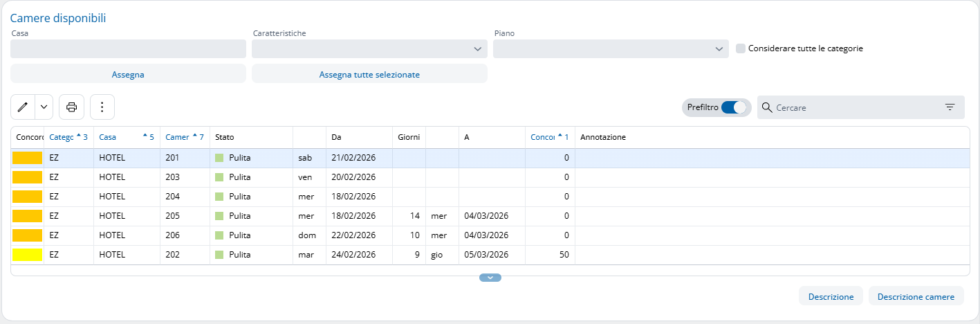Viewport: 980px width, 324px height.
Task: Check Considerare tutte le categorie
Action: point(741,48)
